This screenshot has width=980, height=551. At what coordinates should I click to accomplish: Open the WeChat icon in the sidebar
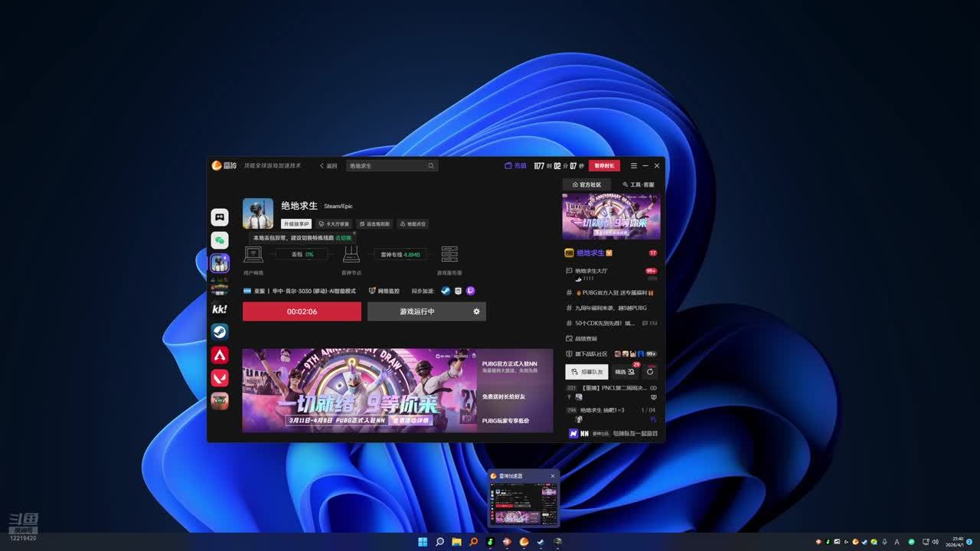[220, 240]
